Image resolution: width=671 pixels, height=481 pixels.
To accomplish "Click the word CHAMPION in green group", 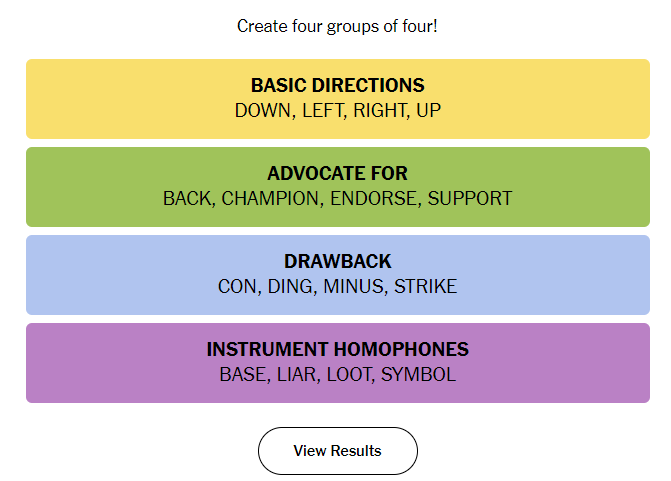I will point(270,199).
